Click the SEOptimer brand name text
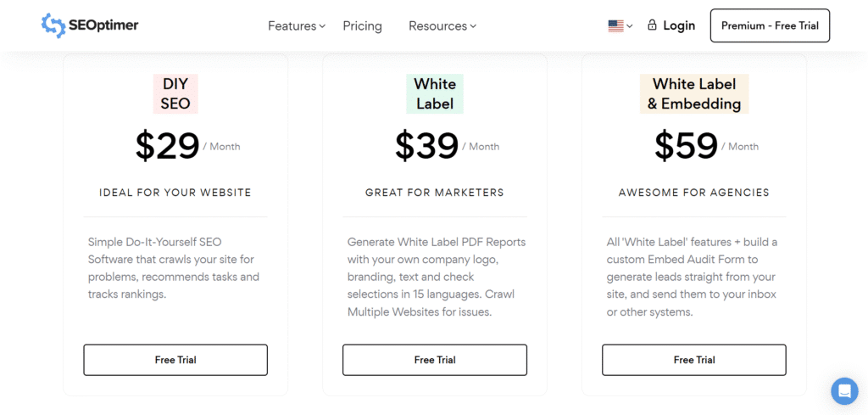The width and height of the screenshot is (868, 415). [x=104, y=25]
